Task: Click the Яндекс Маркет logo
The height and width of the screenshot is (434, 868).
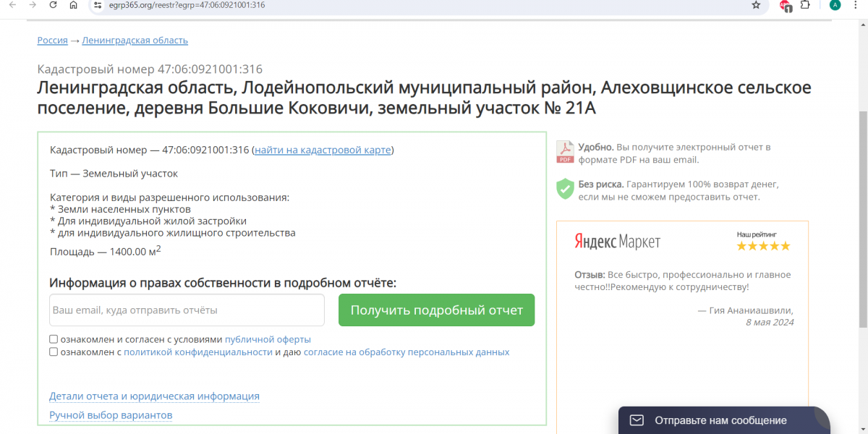Action: coord(617,242)
